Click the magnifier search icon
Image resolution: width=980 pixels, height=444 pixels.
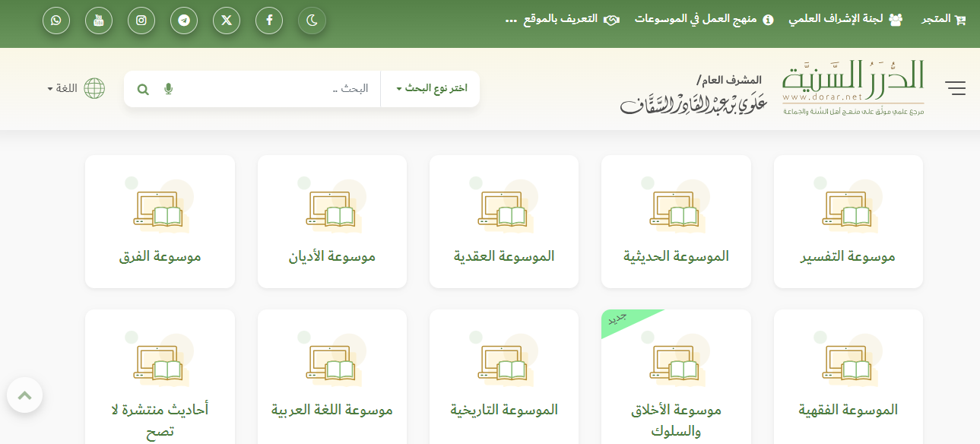click(x=143, y=89)
